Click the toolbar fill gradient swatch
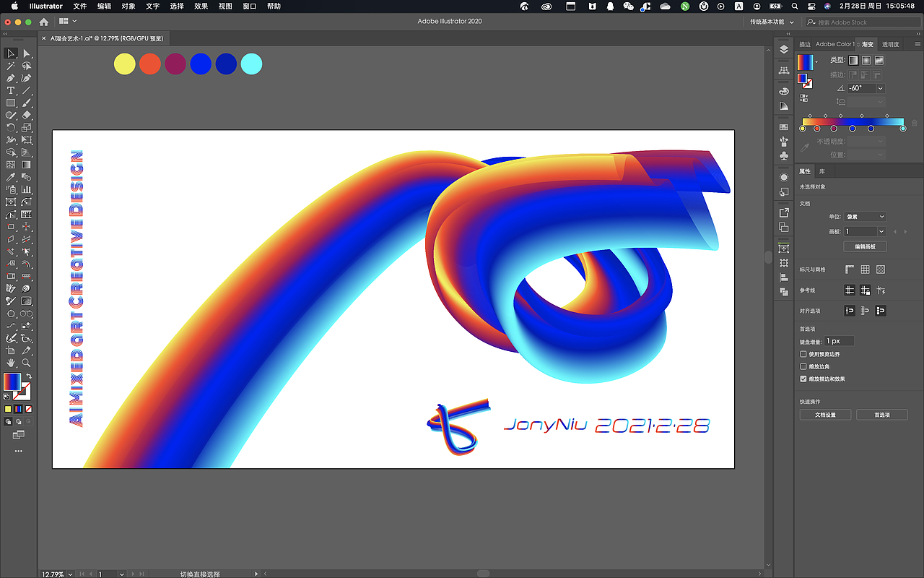The width and height of the screenshot is (924, 578). pyautogui.click(x=12, y=381)
